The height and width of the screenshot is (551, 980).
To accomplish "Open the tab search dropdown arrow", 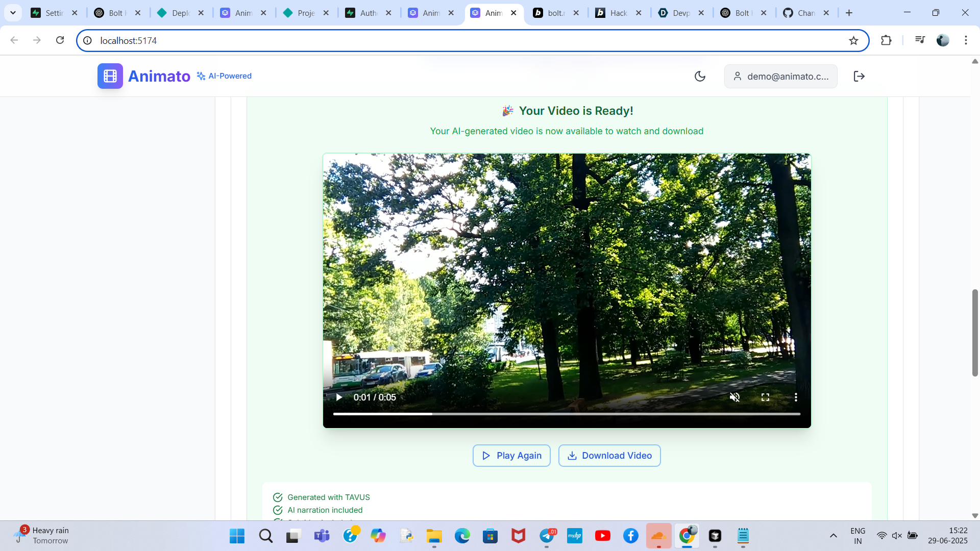I will [x=13, y=13].
